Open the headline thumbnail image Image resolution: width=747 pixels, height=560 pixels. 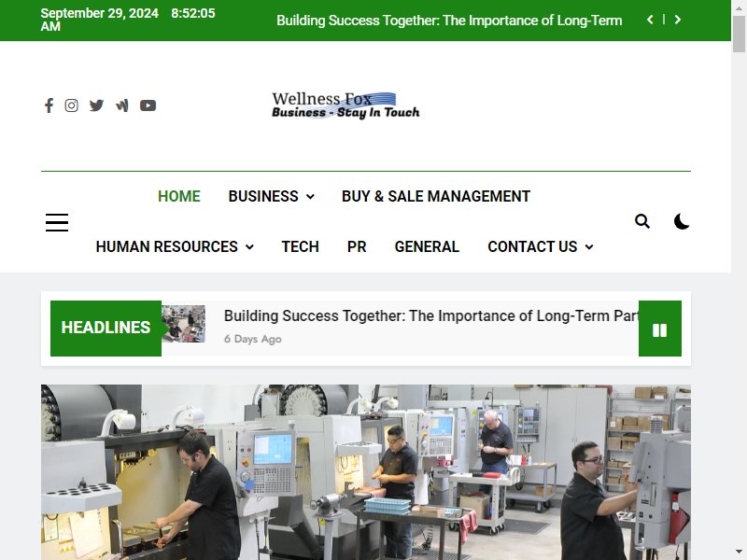(183, 324)
